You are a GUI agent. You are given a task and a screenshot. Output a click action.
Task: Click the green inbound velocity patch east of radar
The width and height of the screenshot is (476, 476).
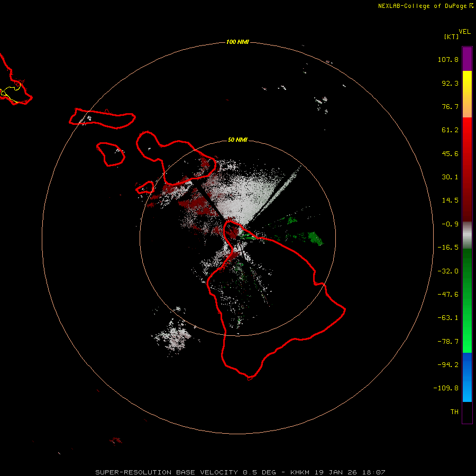(316, 239)
